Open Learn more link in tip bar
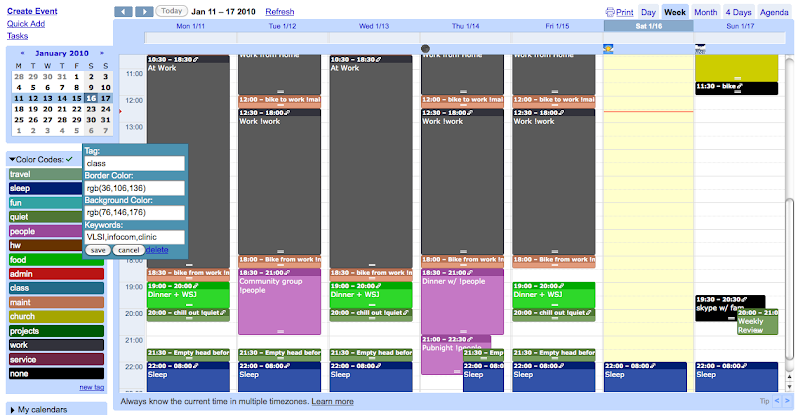The height and width of the screenshot is (415, 800). pyautogui.click(x=332, y=402)
